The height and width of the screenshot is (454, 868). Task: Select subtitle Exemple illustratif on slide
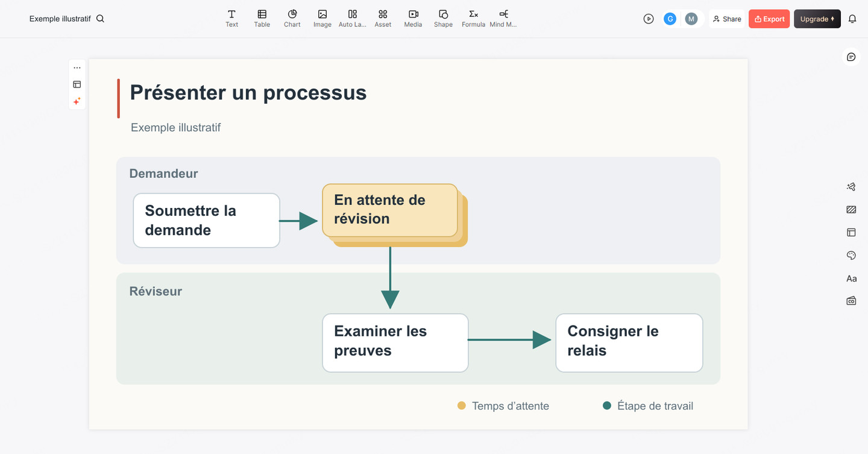point(175,128)
